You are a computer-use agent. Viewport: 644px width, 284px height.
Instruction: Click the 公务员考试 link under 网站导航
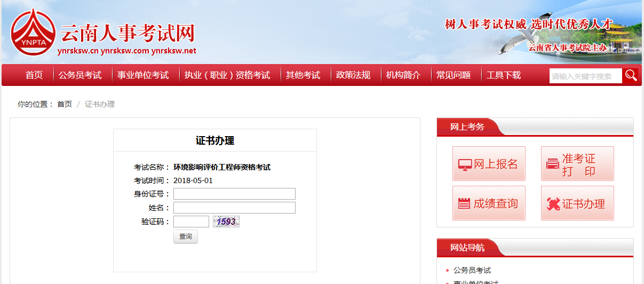(x=472, y=270)
